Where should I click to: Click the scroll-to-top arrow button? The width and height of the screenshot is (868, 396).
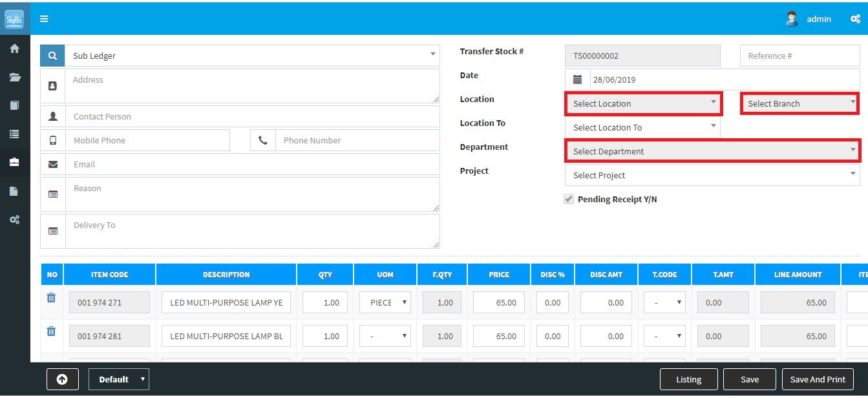[x=63, y=379]
